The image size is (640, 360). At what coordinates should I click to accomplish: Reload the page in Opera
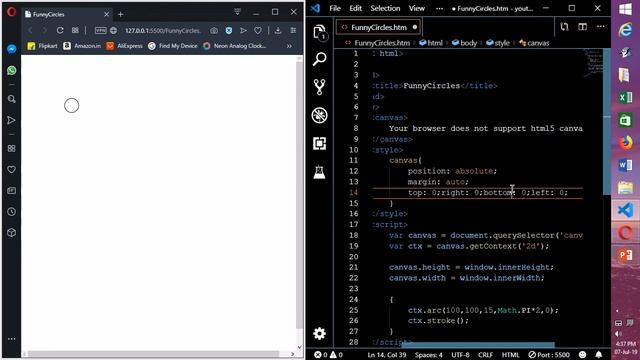pos(60,30)
